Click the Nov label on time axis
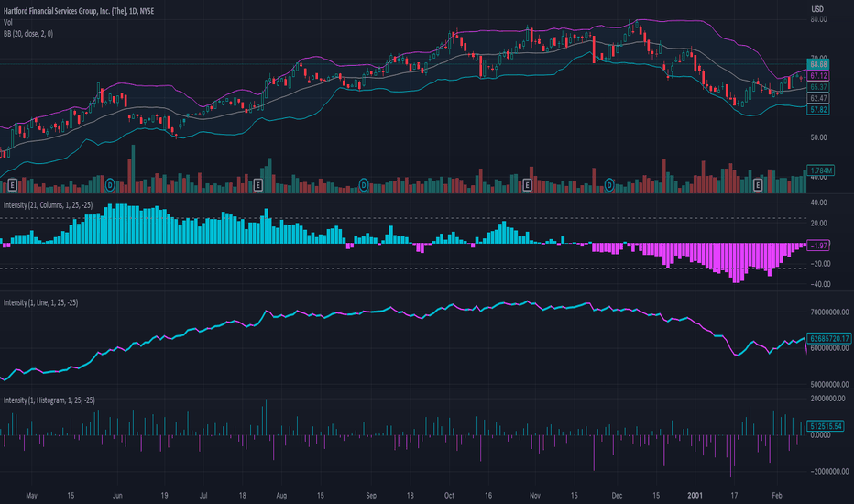Viewport: 854px width, 504px height. coord(535,495)
